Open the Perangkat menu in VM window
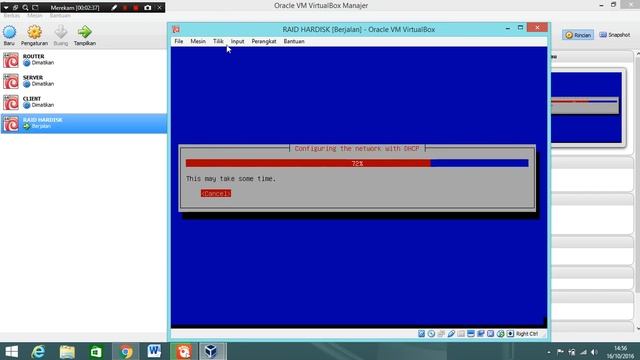 click(x=264, y=41)
